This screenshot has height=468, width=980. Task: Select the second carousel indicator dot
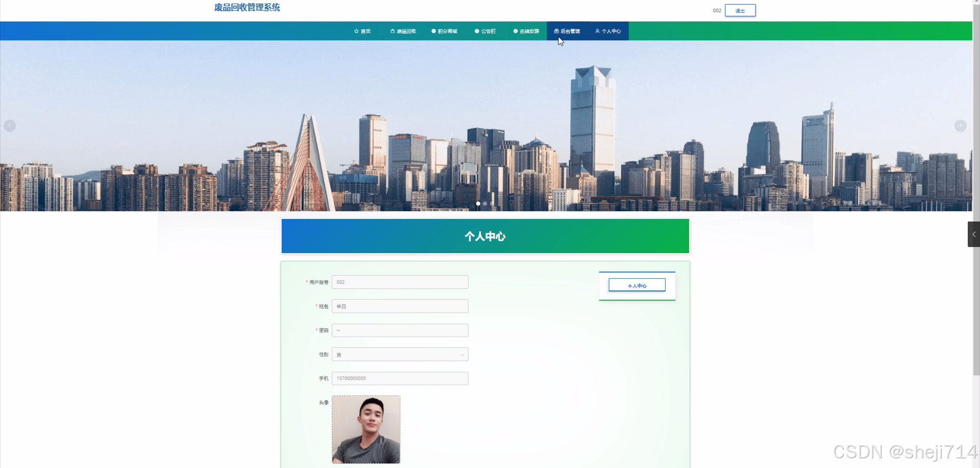pyautogui.click(x=485, y=203)
